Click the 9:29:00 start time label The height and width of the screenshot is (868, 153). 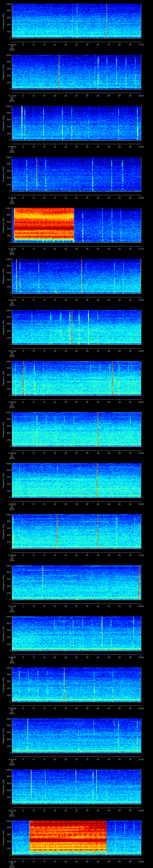(x=12, y=708)
